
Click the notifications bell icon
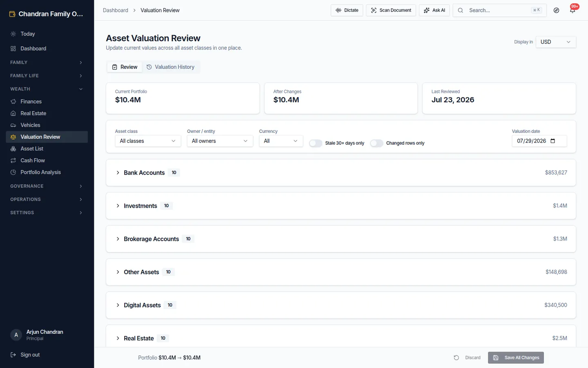pos(572,10)
